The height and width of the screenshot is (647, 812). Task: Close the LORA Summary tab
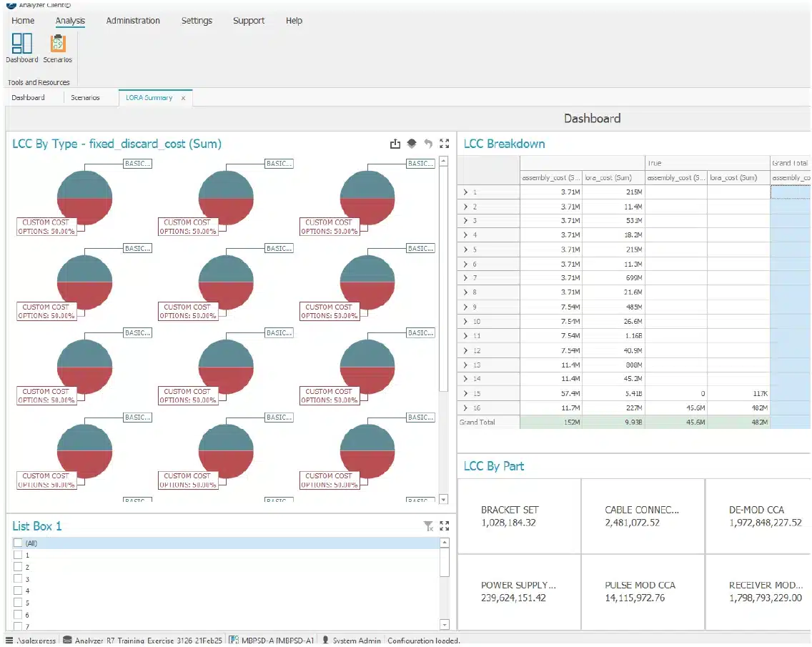(x=183, y=99)
